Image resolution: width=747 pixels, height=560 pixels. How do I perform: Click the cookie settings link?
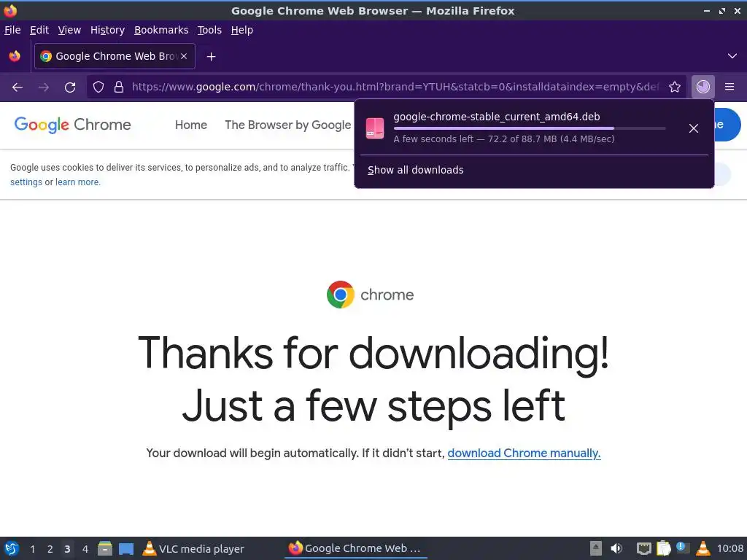[26, 182]
